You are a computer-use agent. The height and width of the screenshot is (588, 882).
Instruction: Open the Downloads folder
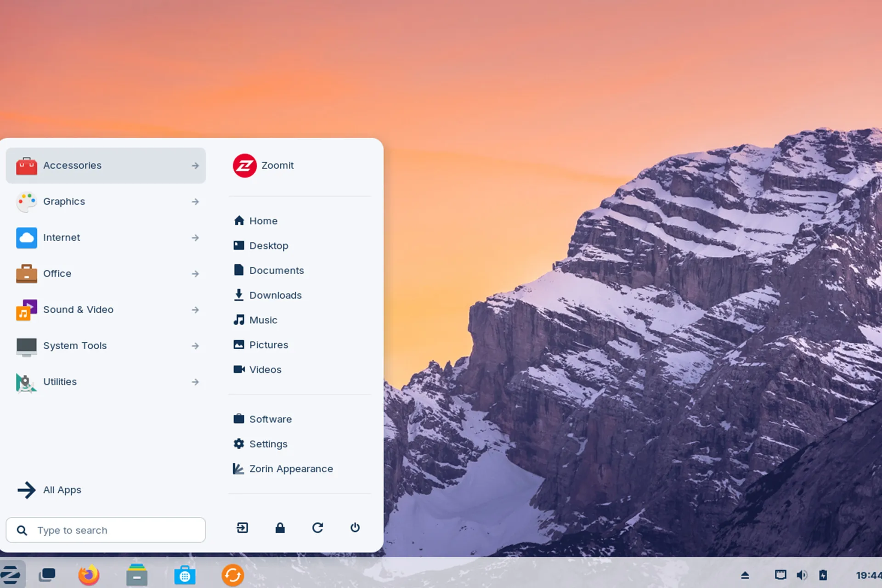pos(274,294)
